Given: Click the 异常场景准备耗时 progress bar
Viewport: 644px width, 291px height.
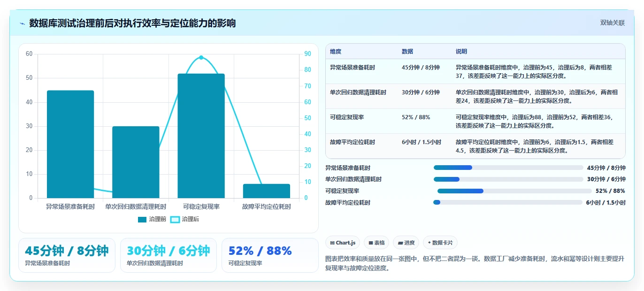Looking at the screenshot, I should click(508, 168).
